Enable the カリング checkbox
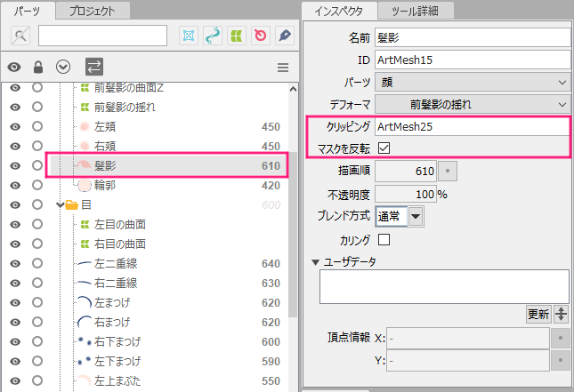The image size is (574, 392). tap(384, 240)
